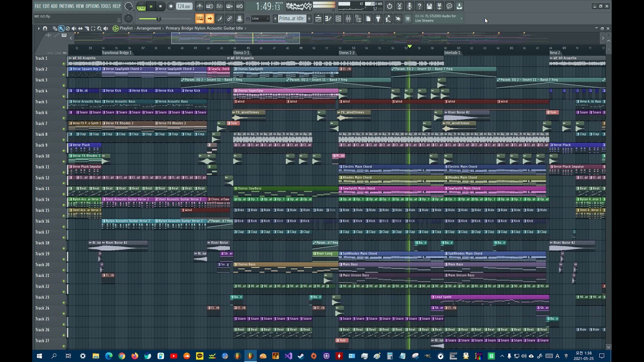Open the Line snap dropdown
Screen dimensions: 644x362
tap(261, 19)
